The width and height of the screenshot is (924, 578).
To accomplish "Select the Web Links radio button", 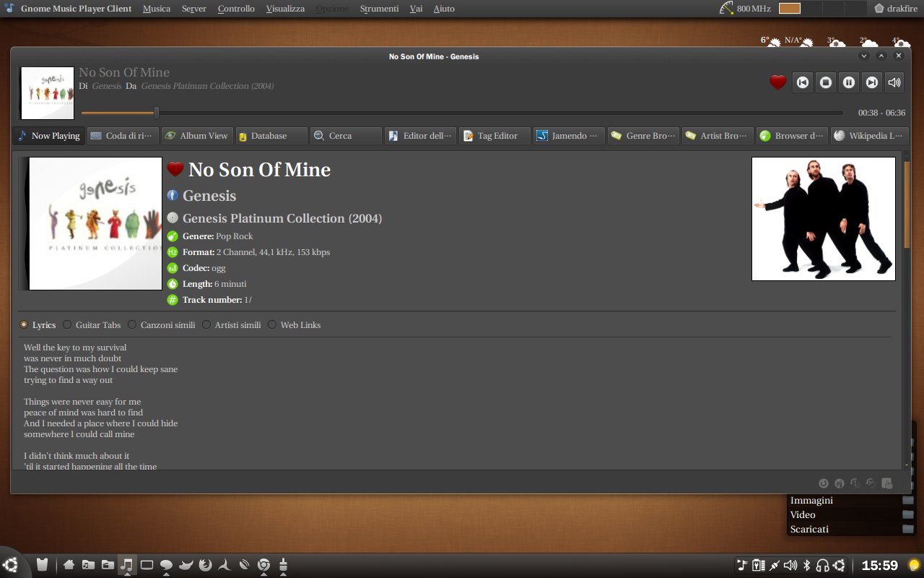I will tap(272, 325).
